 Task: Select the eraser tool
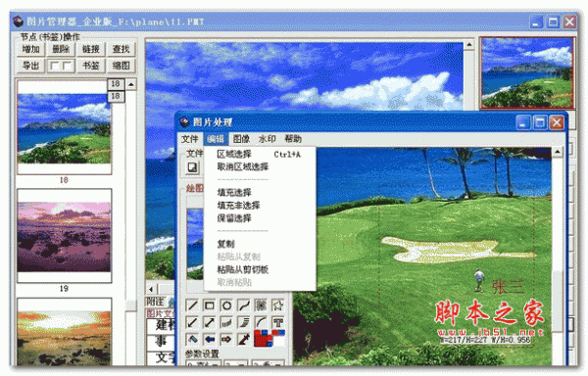click(x=192, y=340)
